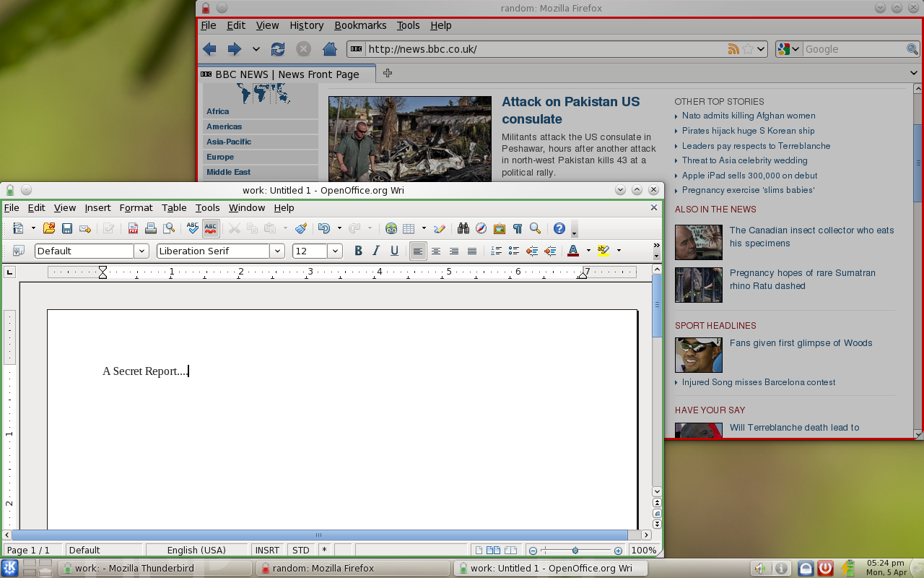Screen dimensions: 924x578
Task: Open 'Nato admits killing Afghan women' story
Action: (749, 116)
